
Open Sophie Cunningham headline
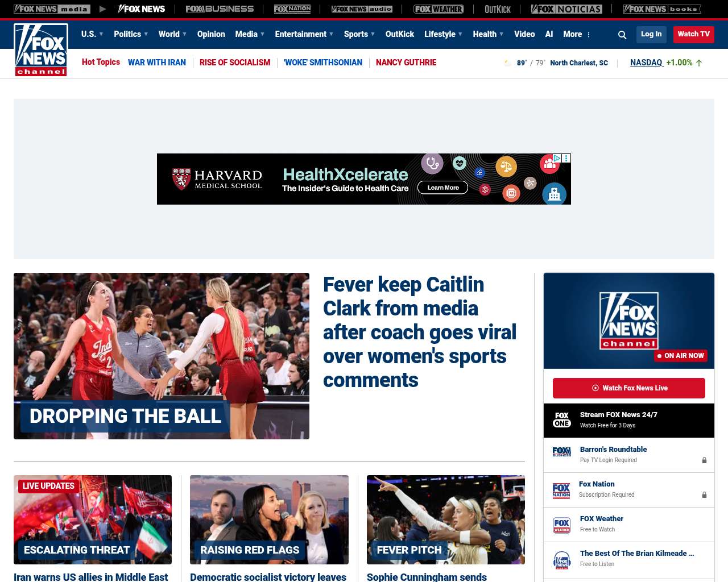click(x=427, y=577)
